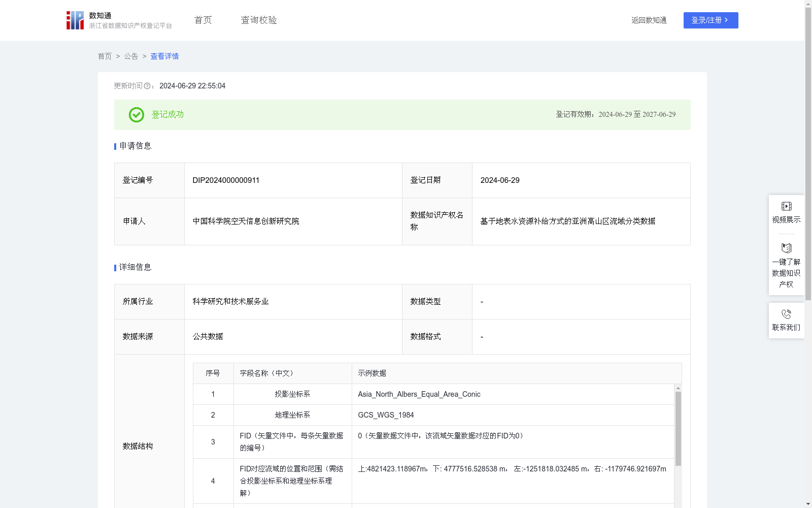
Task: Go to 首页 in top navigation
Action: [x=203, y=20]
